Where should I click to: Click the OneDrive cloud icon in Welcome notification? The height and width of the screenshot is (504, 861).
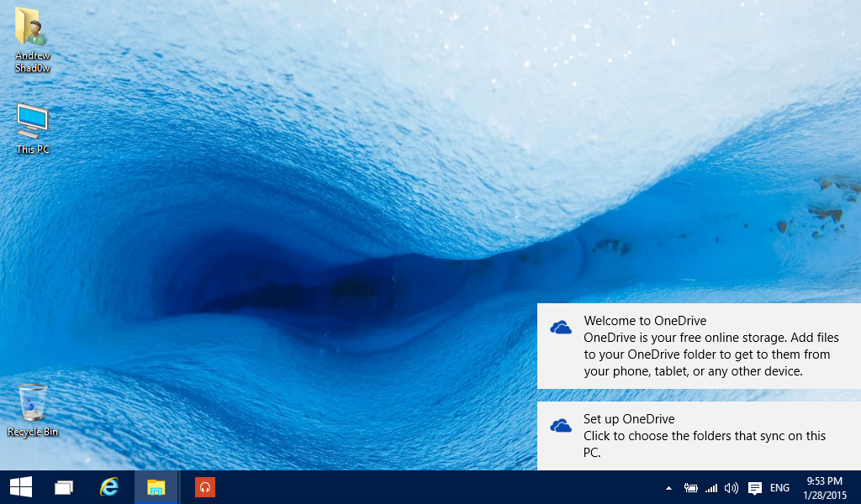tap(561, 328)
